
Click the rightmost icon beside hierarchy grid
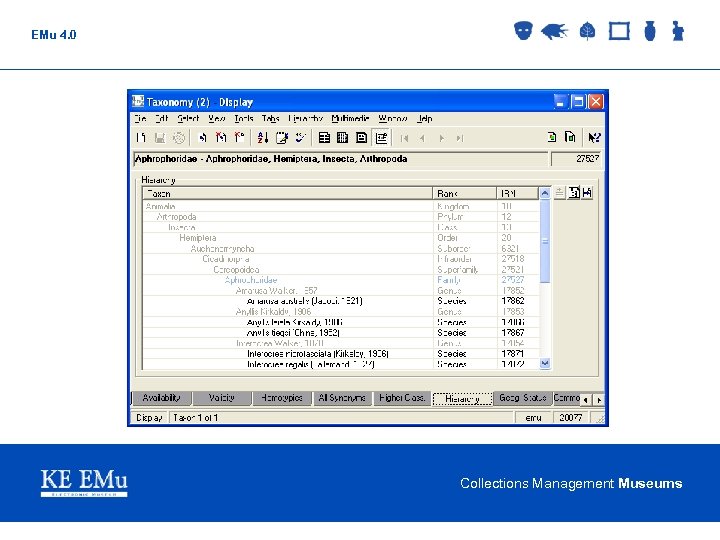(587, 193)
